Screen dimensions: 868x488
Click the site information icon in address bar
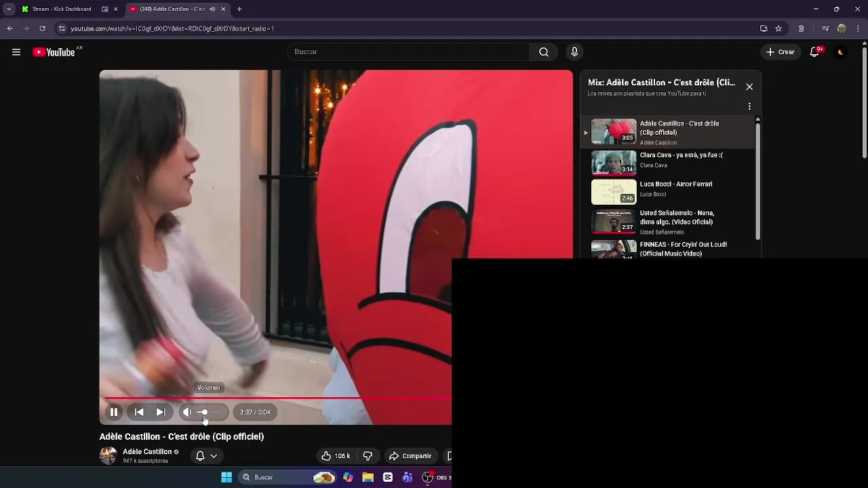pos(62,28)
